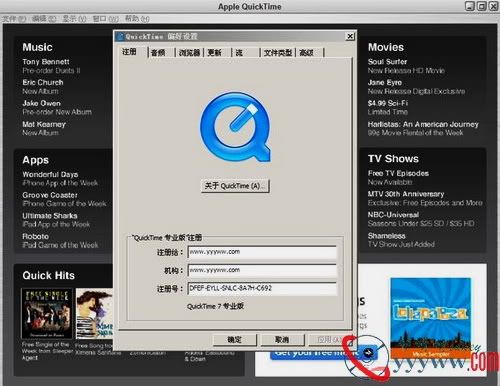Switch to the 音频 (Audio) tab
Viewport: 500px width, 386px height.
[x=158, y=53]
